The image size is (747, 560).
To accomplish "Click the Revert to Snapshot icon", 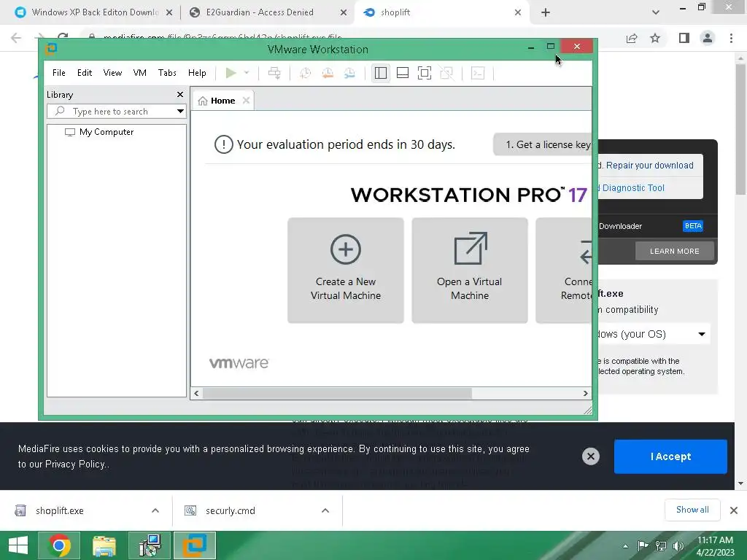I will [328, 73].
